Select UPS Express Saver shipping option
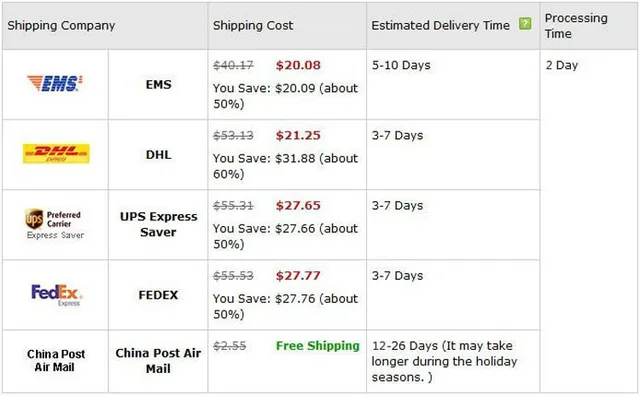640x396 pixels. (x=158, y=224)
